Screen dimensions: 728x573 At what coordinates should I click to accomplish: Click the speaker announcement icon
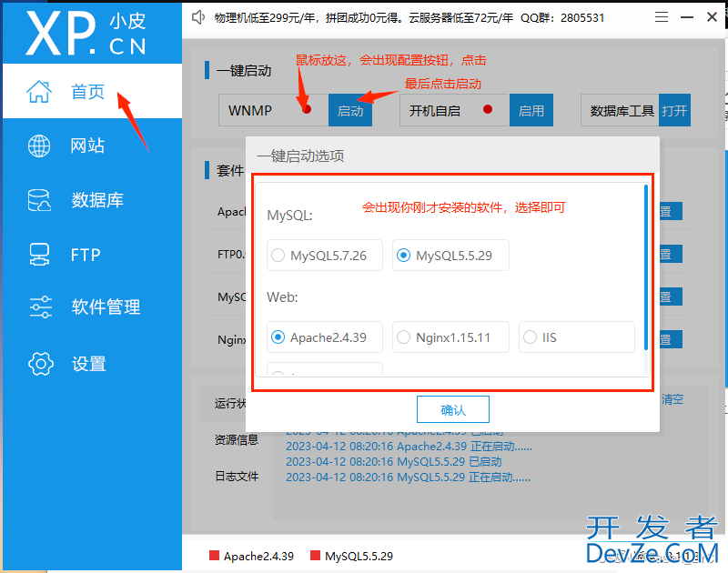coord(198,17)
